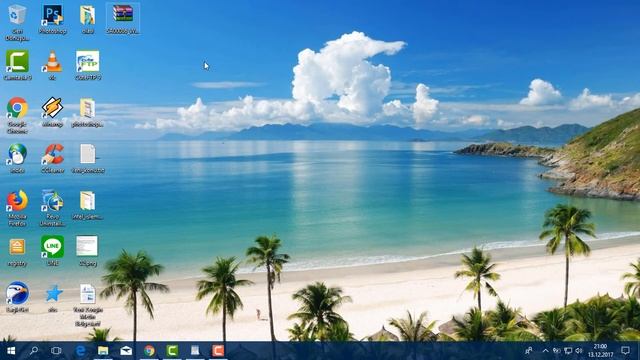Image resolution: width=640 pixels, height=360 pixels.
Task: Select the LINE messenger desktop shortcut
Action: 52,251
